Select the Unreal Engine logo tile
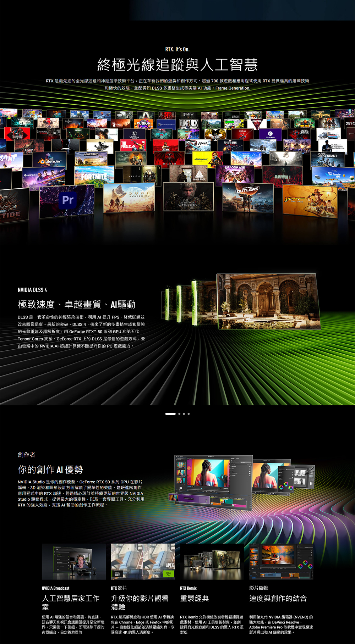The width and height of the screenshot is (355, 644). pos(134,133)
